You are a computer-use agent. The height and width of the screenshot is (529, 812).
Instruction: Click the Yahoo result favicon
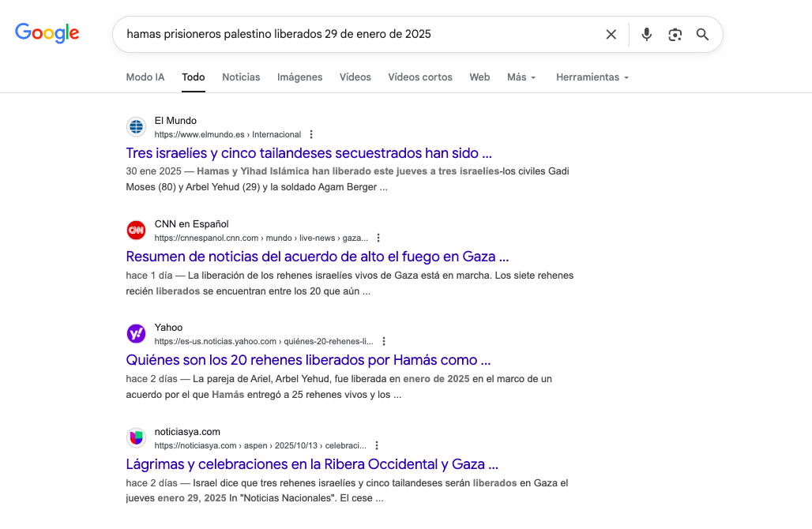(x=137, y=334)
